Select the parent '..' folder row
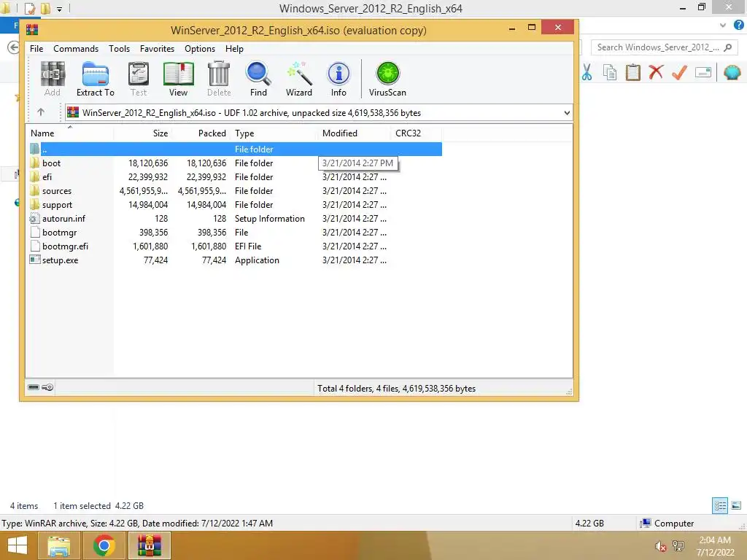747x560 pixels. click(235, 149)
